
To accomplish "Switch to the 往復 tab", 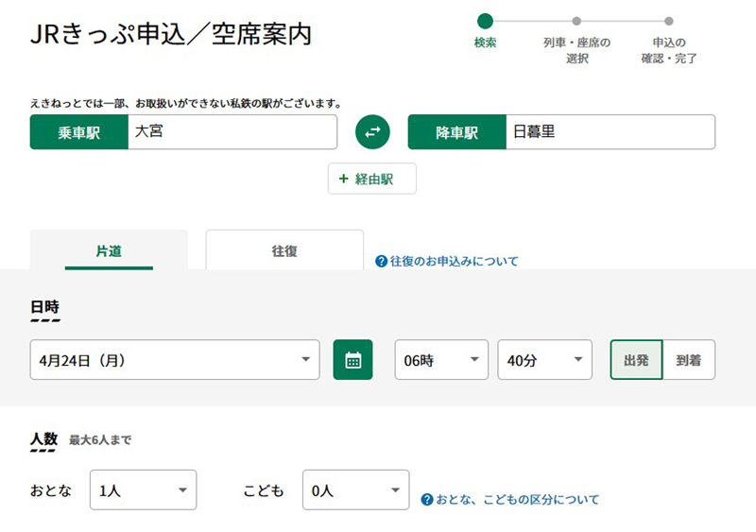I will pyautogui.click(x=284, y=249).
